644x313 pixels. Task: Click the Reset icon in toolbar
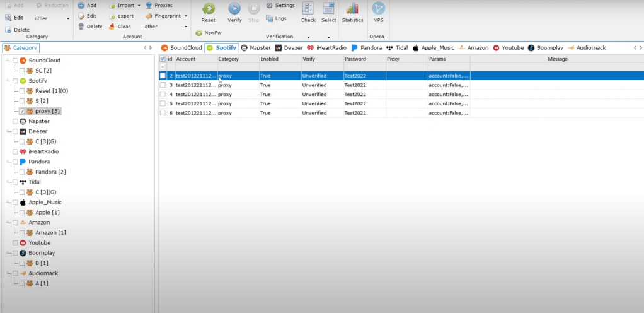[x=208, y=9]
